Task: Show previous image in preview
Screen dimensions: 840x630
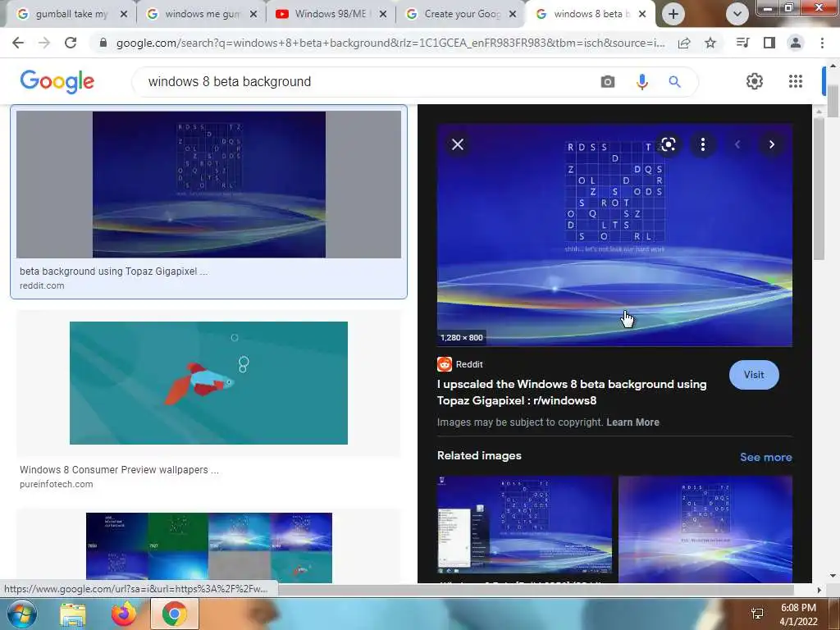Action: (x=737, y=144)
